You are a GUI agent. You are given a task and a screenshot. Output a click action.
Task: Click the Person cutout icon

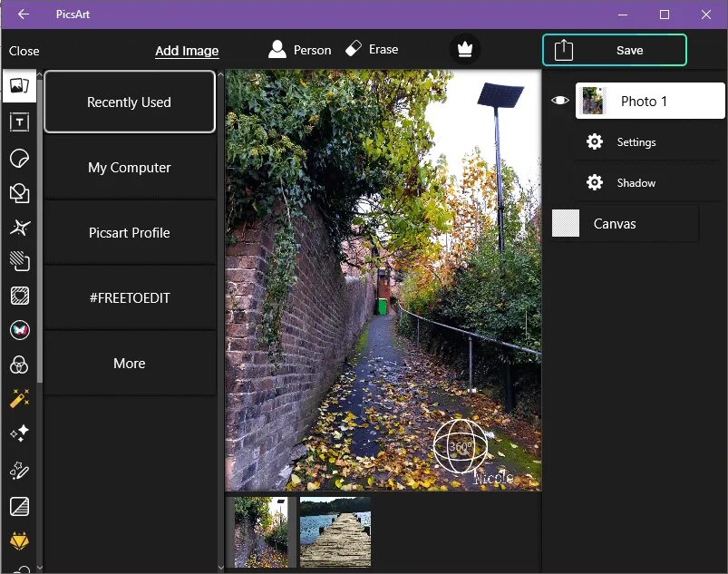coord(277,49)
